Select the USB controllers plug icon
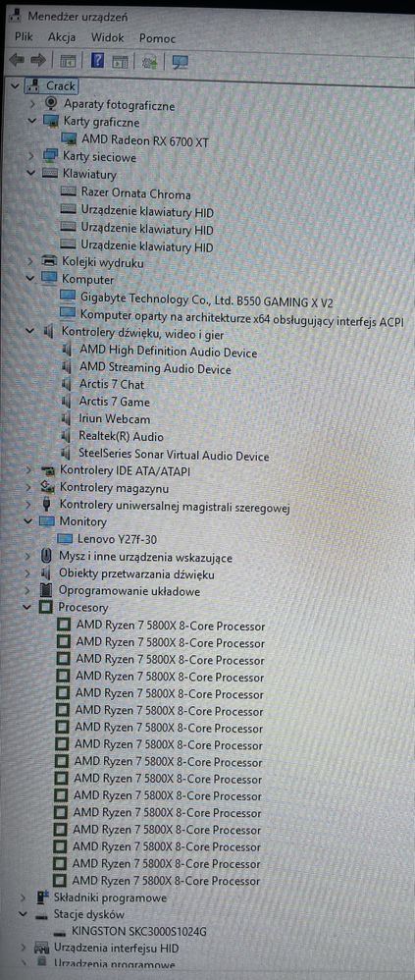Viewport: 415px width, 980px height. [x=47, y=504]
